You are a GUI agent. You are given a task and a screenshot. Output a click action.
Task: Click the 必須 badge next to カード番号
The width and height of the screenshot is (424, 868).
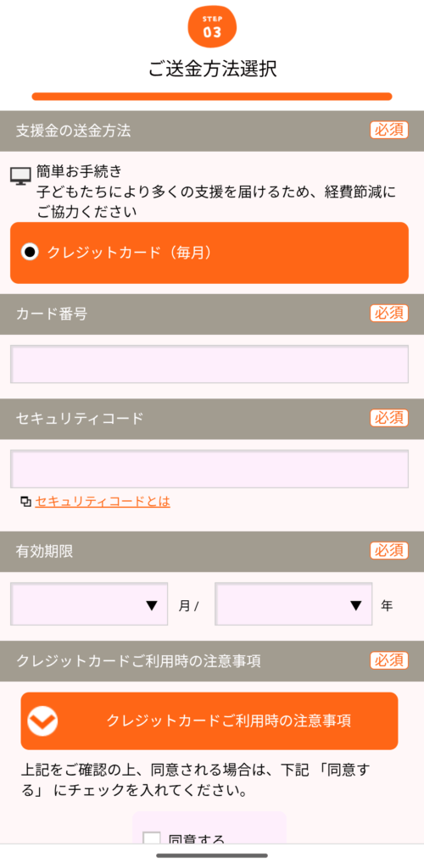point(389,314)
